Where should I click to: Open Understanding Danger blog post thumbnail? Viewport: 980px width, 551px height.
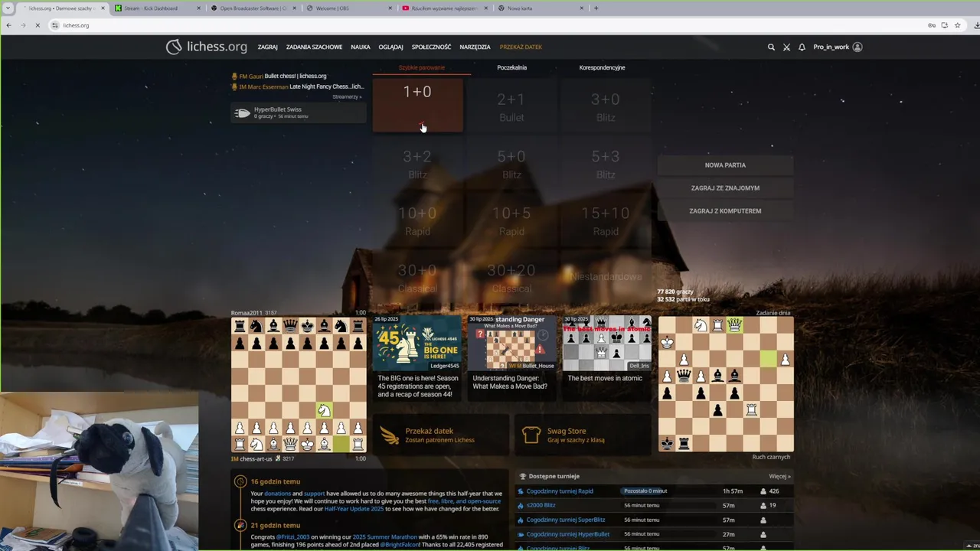pos(511,343)
